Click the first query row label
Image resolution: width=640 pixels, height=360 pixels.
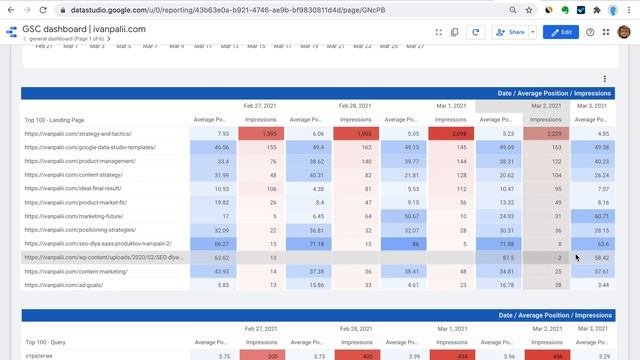(39, 356)
